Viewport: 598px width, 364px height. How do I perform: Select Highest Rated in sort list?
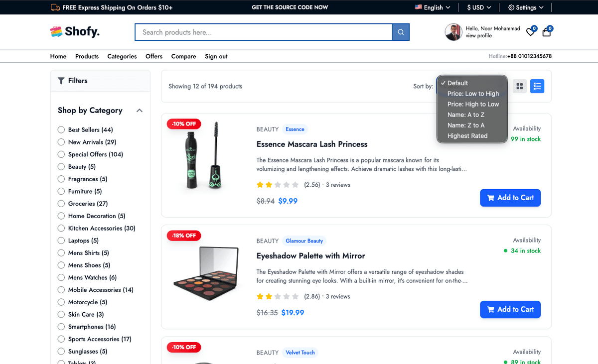467,136
